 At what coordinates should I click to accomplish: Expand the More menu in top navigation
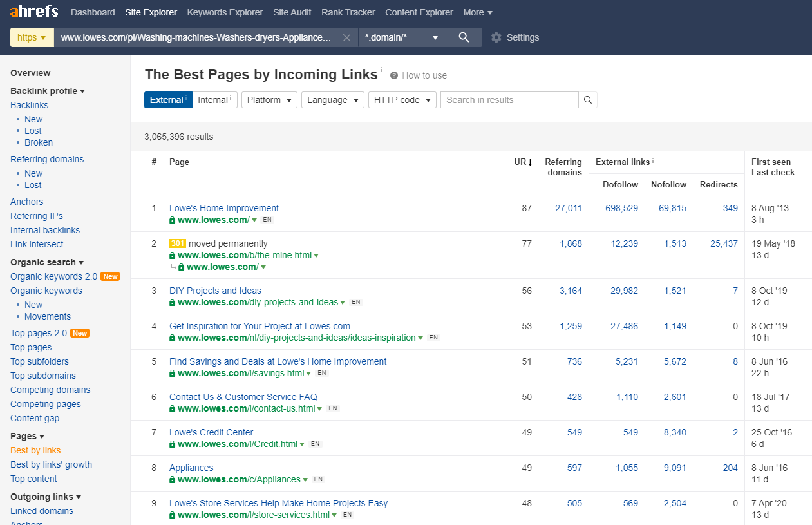(478, 12)
